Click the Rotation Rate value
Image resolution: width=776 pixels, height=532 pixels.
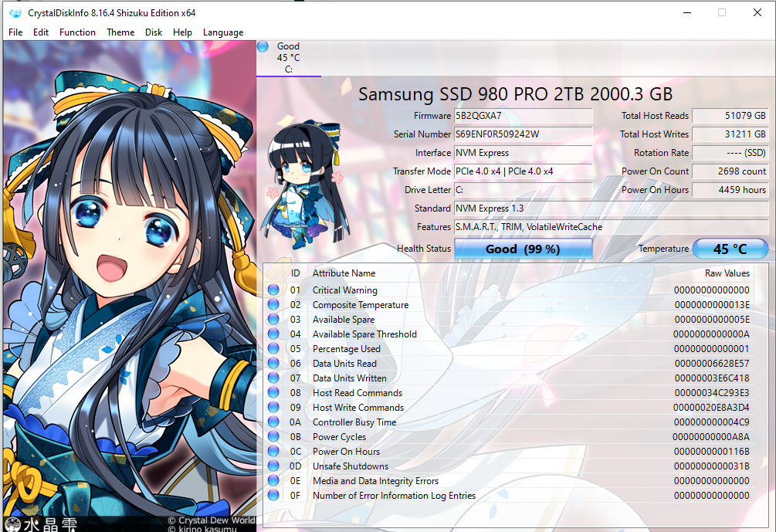click(x=730, y=153)
